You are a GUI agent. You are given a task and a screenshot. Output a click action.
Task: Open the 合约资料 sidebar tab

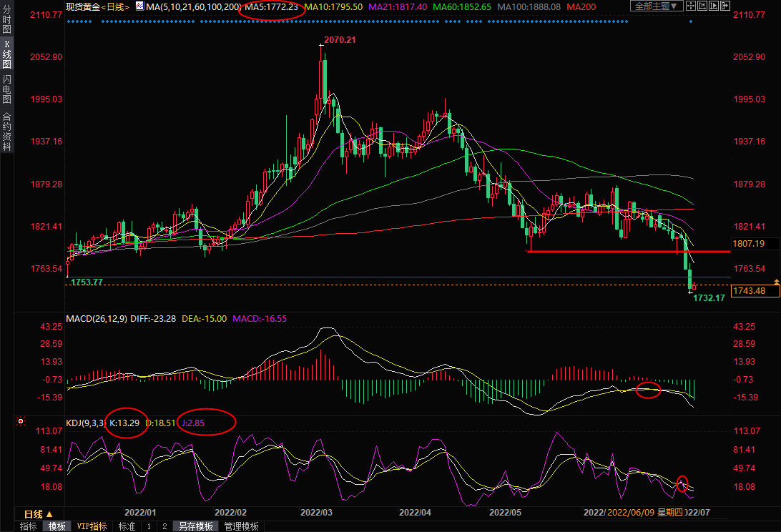click(x=6, y=132)
